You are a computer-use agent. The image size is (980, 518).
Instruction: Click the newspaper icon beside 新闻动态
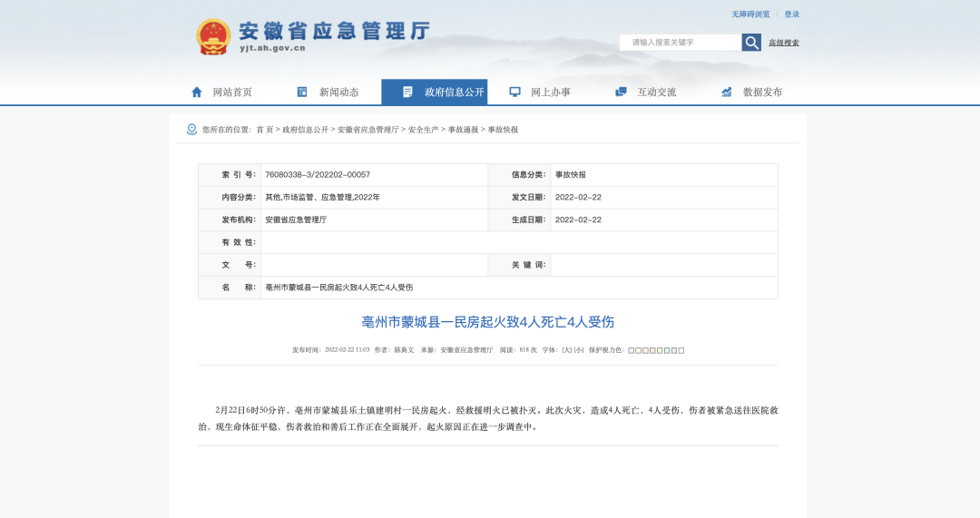tap(302, 92)
